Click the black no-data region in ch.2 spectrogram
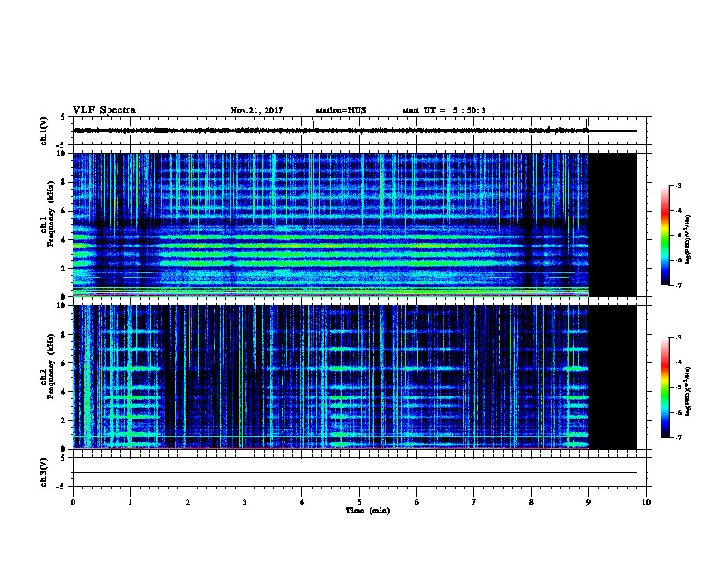Screen dimensions: 728x563 tap(612, 377)
